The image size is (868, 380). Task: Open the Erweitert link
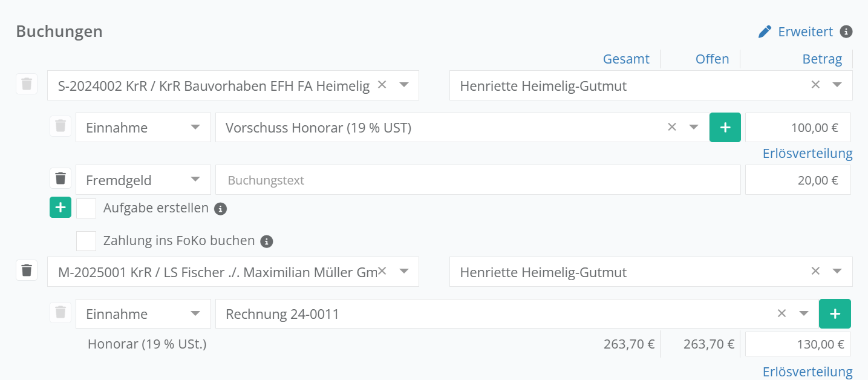[805, 31]
